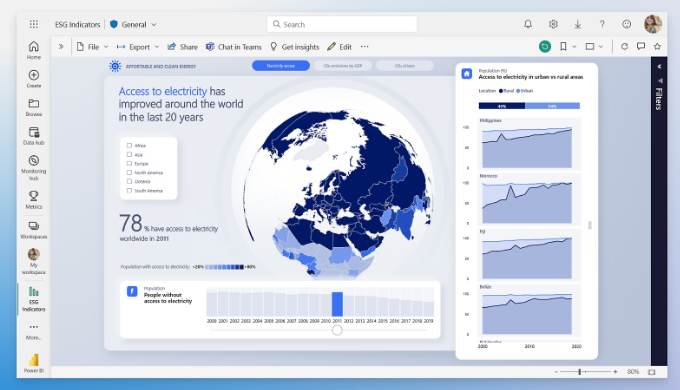Select the 2019 bar in chart
The height and width of the screenshot is (390, 680).
428,309
